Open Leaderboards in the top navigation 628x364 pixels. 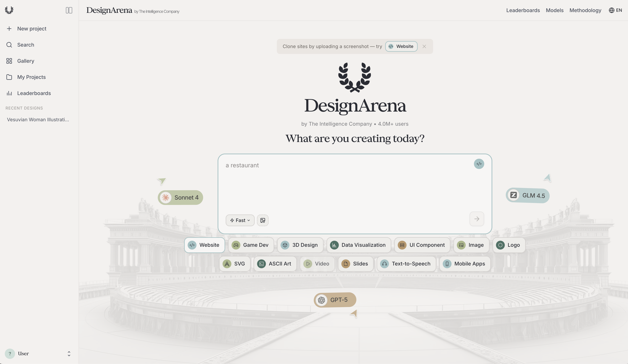(x=523, y=10)
